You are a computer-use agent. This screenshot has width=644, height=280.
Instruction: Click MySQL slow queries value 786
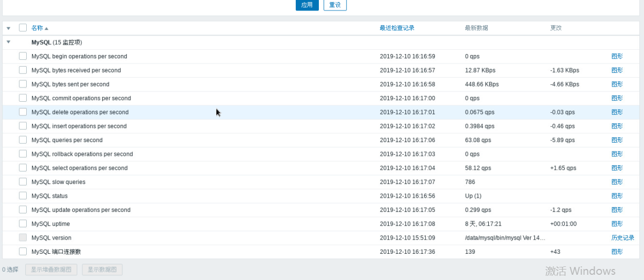click(470, 182)
